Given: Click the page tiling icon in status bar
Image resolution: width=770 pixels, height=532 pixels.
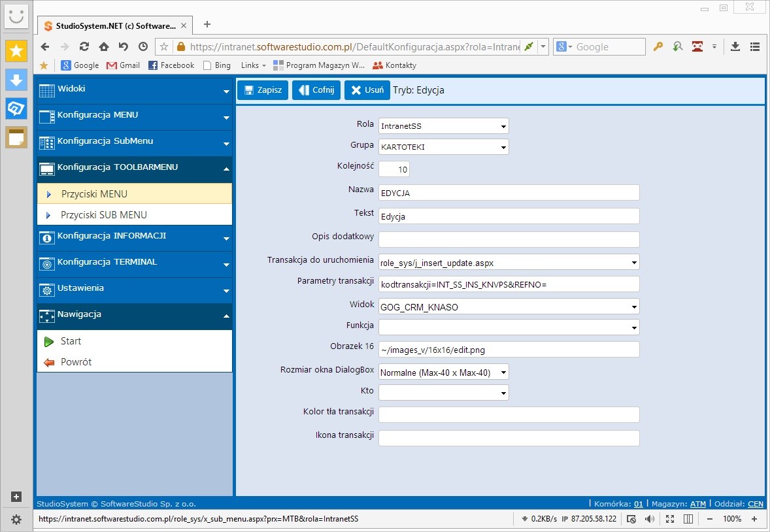Looking at the screenshot, I should (688, 519).
